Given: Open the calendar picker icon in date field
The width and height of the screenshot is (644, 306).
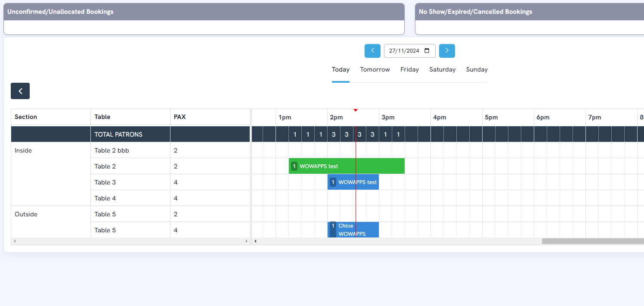Looking at the screenshot, I should pos(427,51).
